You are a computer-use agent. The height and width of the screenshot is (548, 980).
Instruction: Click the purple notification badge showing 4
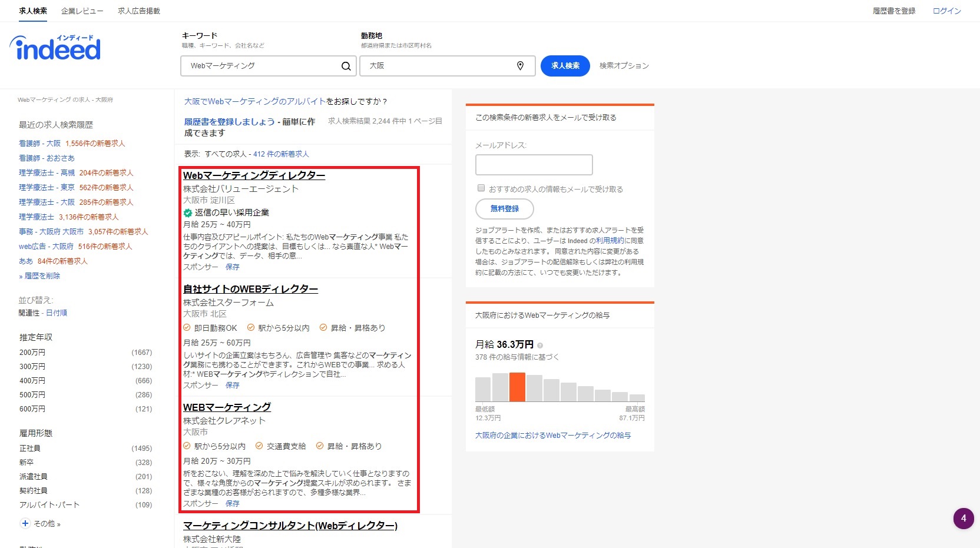coord(964,519)
